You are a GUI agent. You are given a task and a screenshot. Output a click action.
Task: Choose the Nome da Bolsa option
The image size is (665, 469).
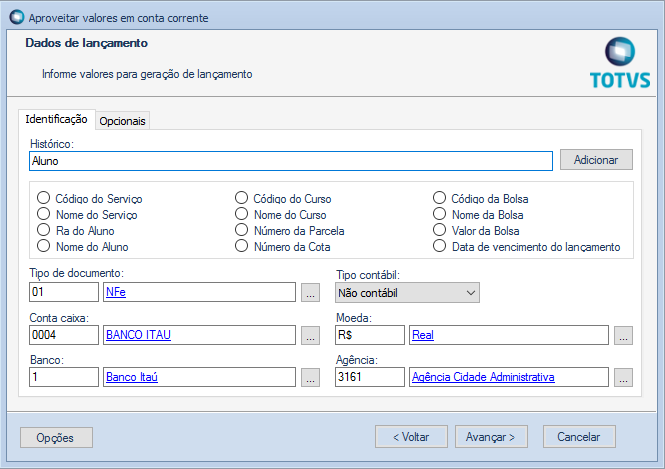[439, 214]
